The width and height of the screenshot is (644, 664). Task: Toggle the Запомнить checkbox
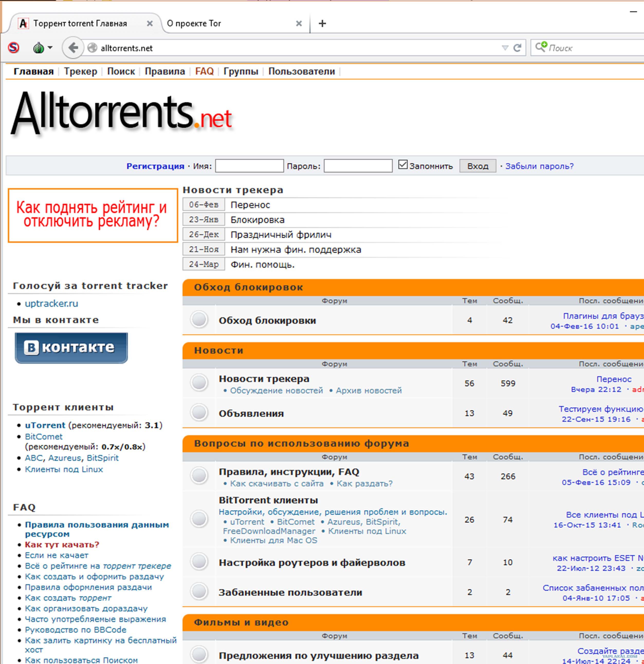(403, 165)
